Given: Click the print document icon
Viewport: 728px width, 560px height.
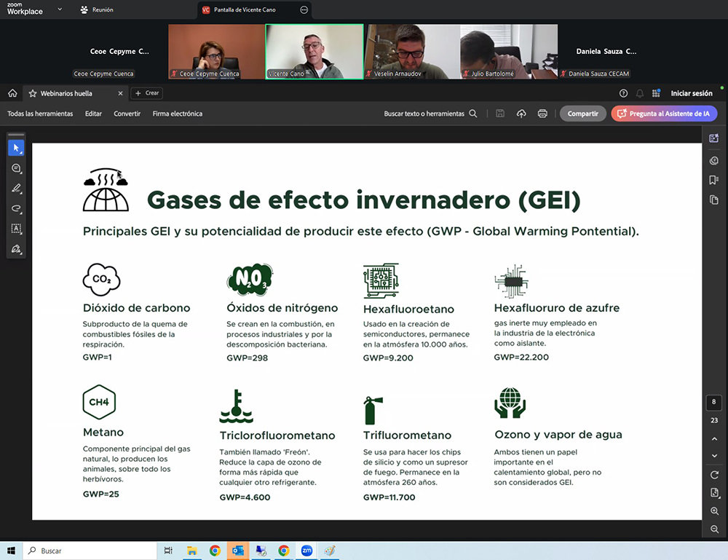Looking at the screenshot, I should pos(542,113).
